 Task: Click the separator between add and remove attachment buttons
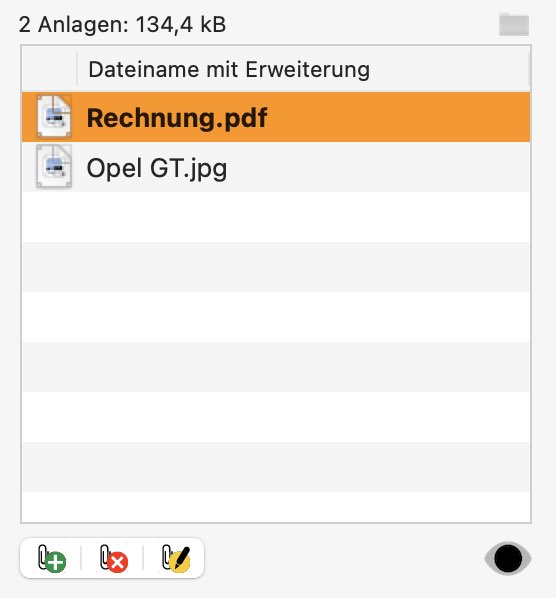pos(81,558)
